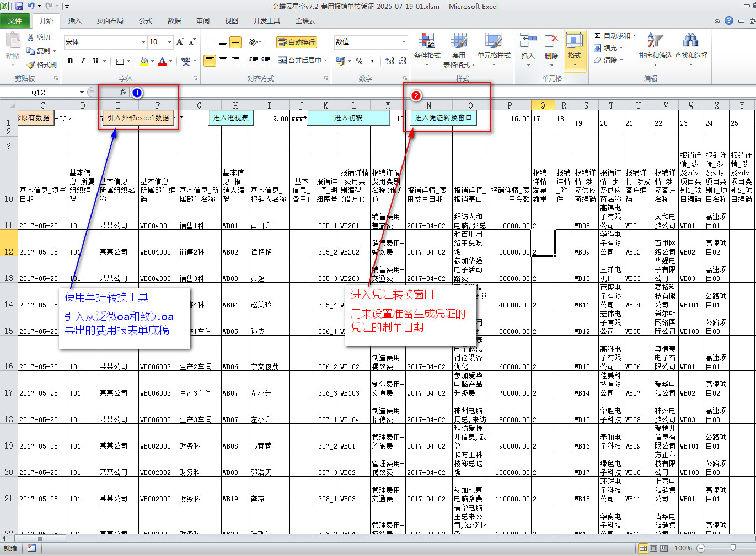Screen dimensions: 756x556
Task: Toggle Underline formatting
Action: (x=95, y=61)
